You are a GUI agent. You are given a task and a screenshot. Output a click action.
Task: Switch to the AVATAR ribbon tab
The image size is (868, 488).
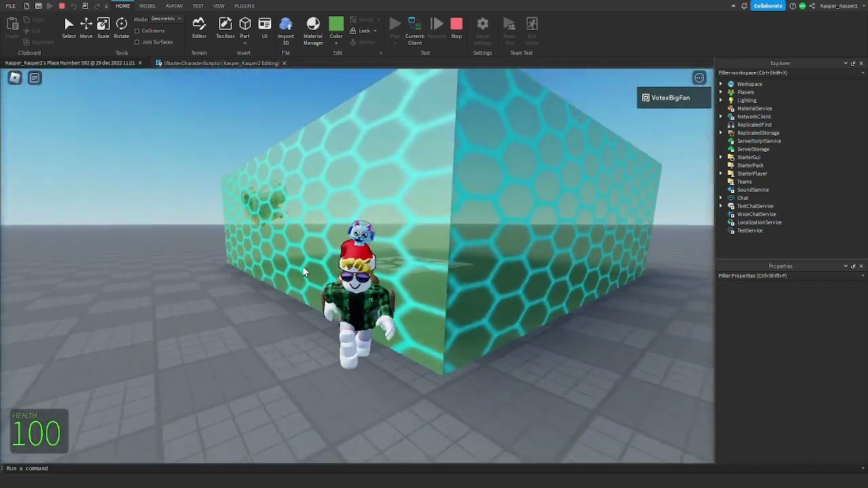pyautogui.click(x=174, y=6)
